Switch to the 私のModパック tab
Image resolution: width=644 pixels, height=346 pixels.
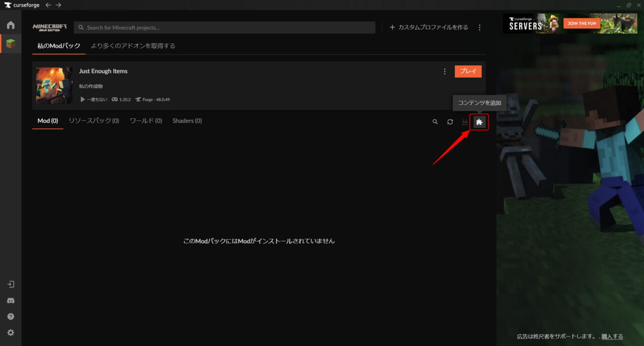(x=59, y=46)
